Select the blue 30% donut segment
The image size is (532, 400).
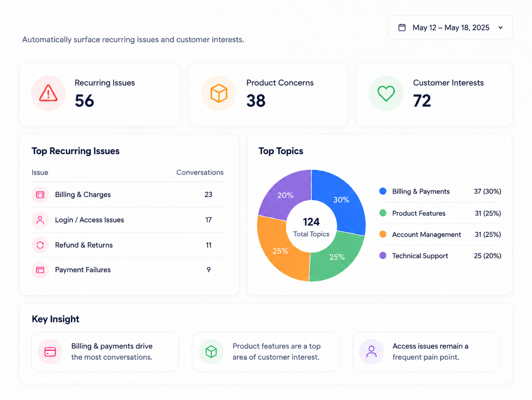341,200
